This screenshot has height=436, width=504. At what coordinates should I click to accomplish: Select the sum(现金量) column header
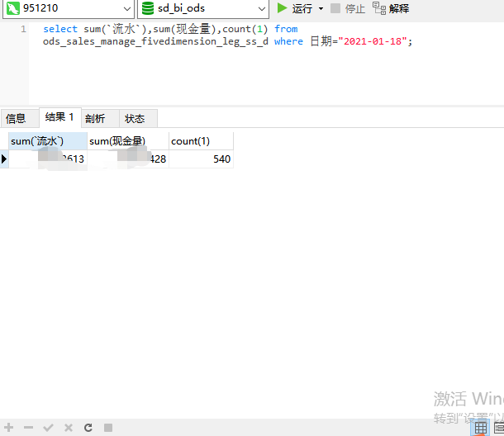pyautogui.click(x=128, y=141)
